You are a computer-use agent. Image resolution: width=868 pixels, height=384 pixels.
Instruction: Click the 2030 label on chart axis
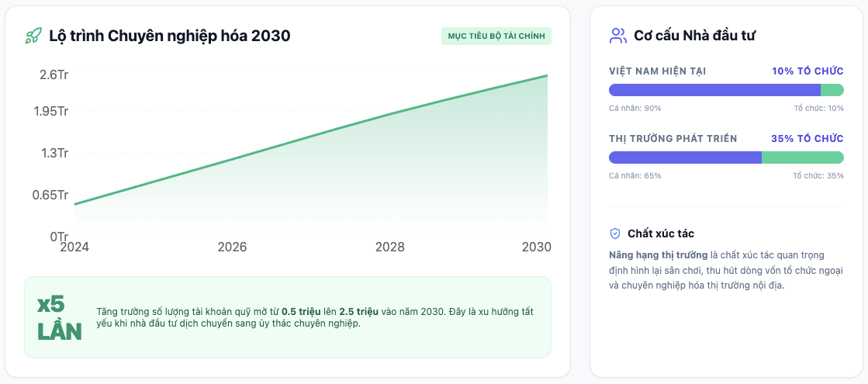coord(536,247)
